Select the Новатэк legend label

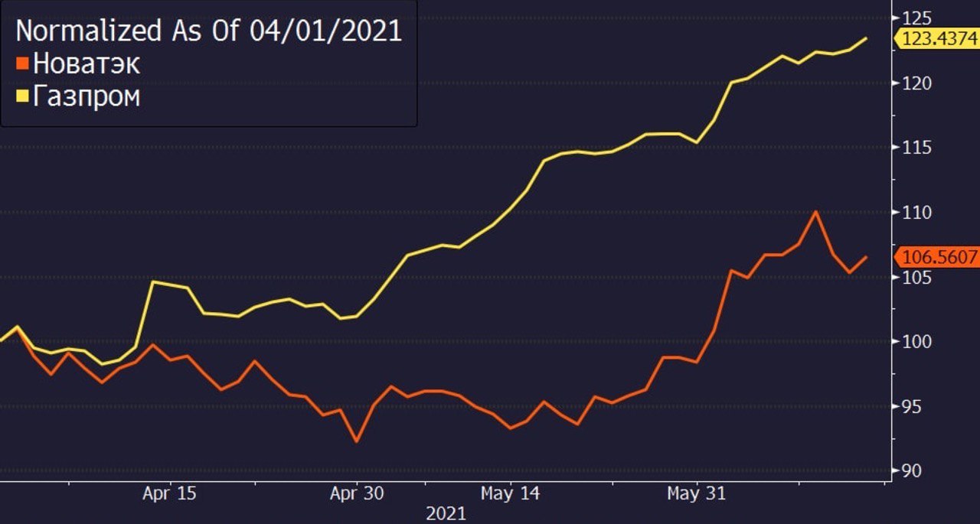tap(85, 64)
